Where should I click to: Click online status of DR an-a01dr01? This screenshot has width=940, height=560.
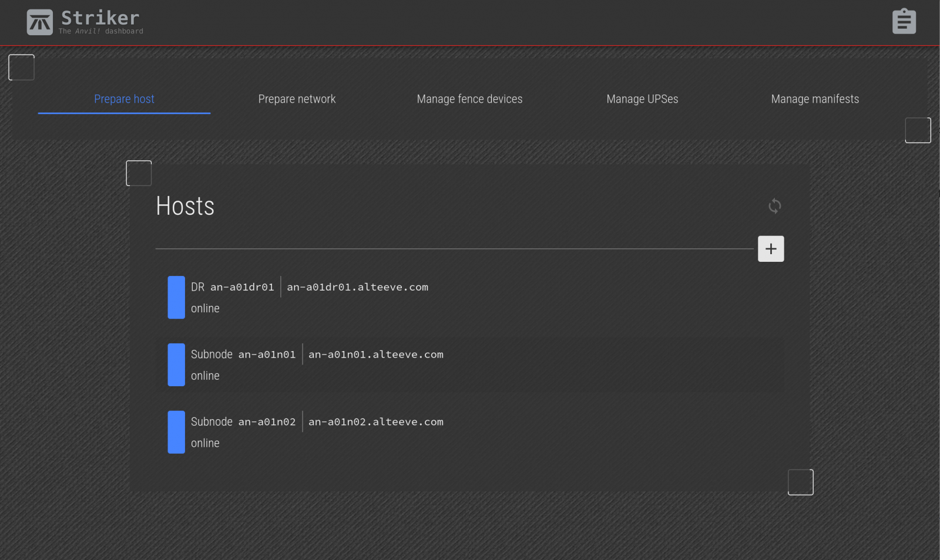(205, 309)
